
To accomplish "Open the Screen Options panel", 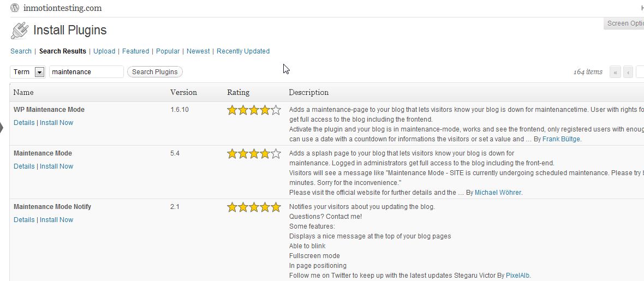I will pos(625,23).
